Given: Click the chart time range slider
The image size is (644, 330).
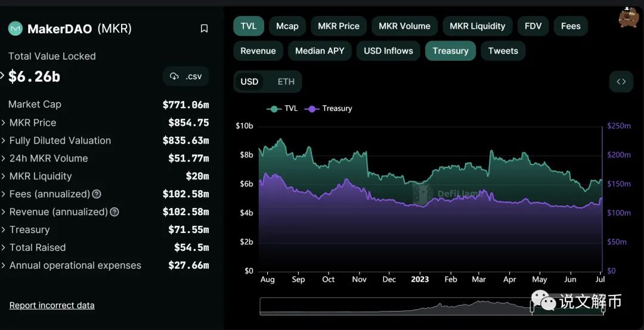Looking at the screenshot, I should [x=432, y=306].
